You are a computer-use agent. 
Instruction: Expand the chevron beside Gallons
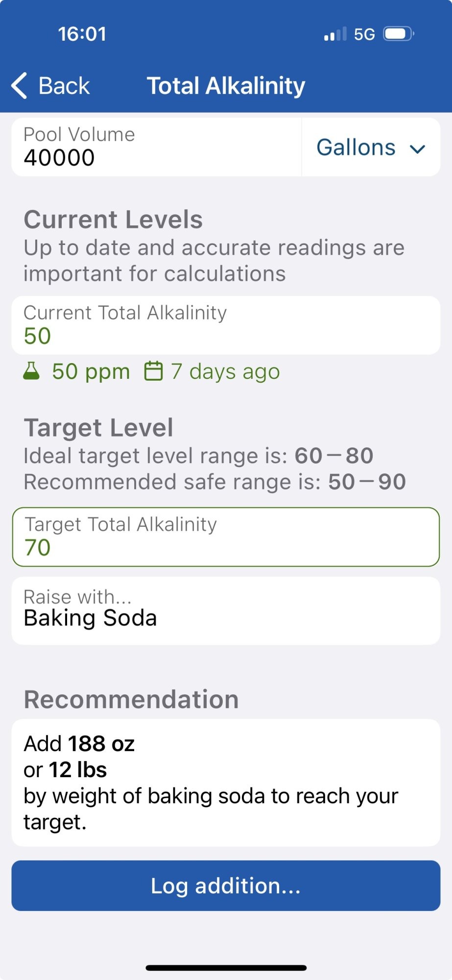pos(417,149)
